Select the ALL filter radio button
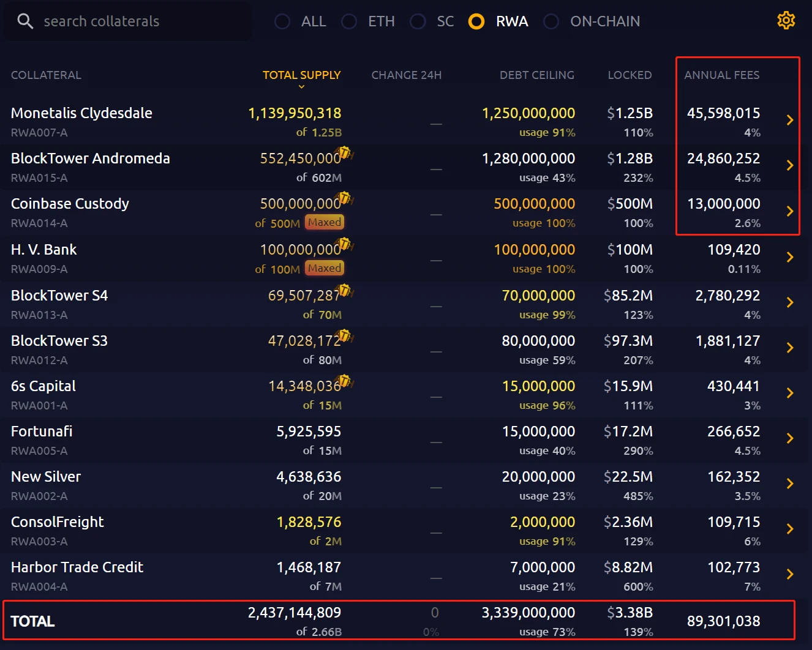The height and width of the screenshot is (650, 812). [282, 21]
